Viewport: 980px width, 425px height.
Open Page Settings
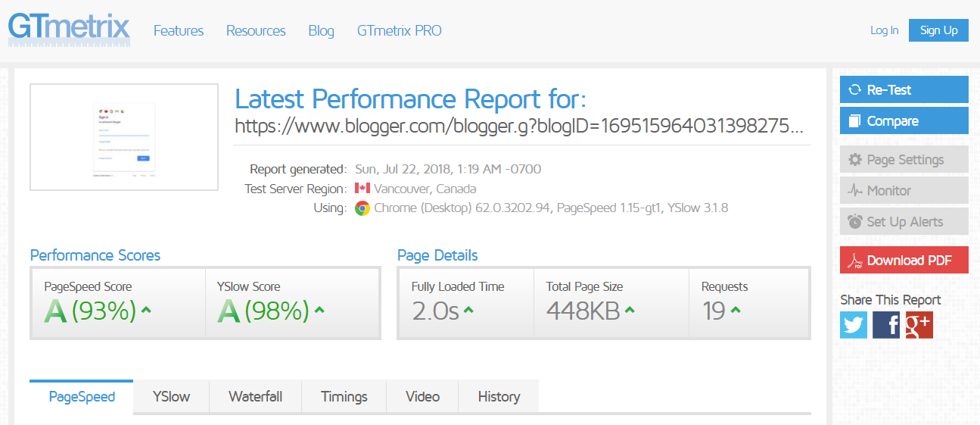pos(904,160)
